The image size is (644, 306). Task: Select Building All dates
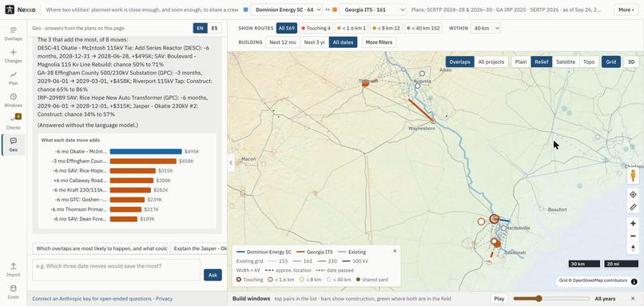(343, 42)
